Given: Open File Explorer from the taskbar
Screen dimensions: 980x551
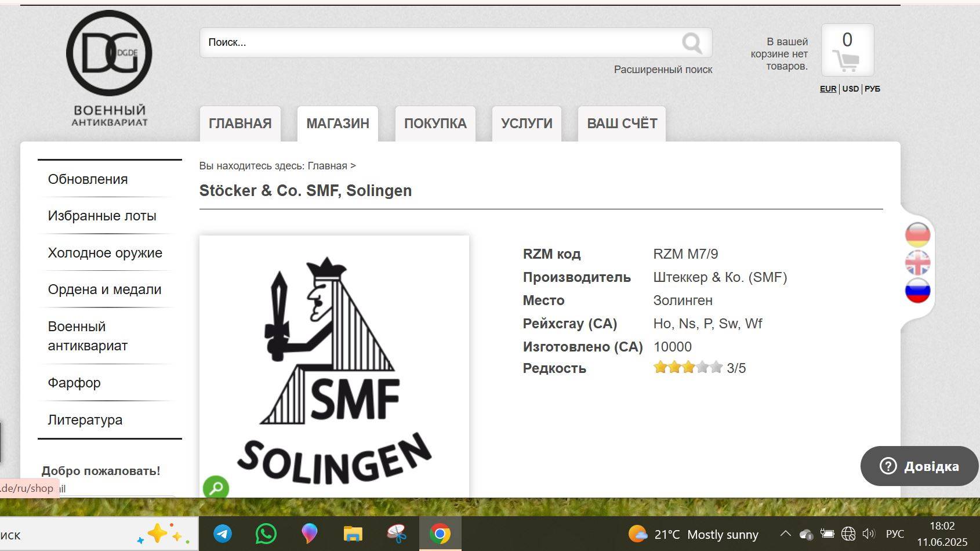Looking at the screenshot, I should coord(353,534).
